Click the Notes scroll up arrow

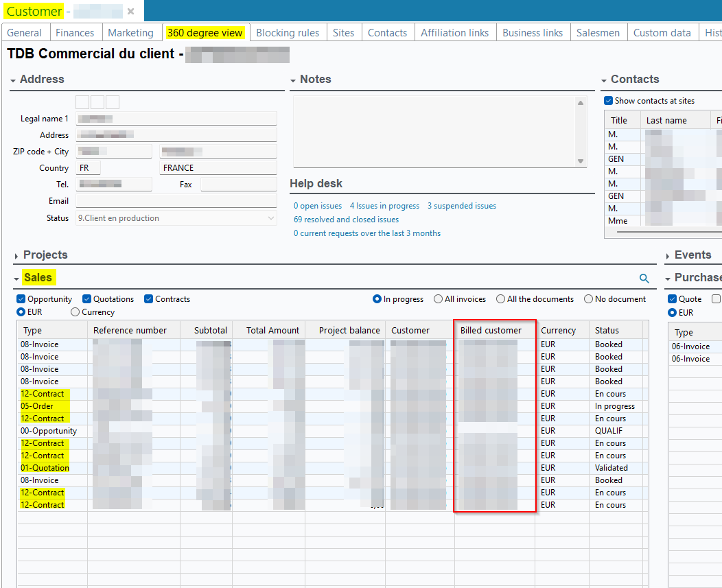coord(581,103)
